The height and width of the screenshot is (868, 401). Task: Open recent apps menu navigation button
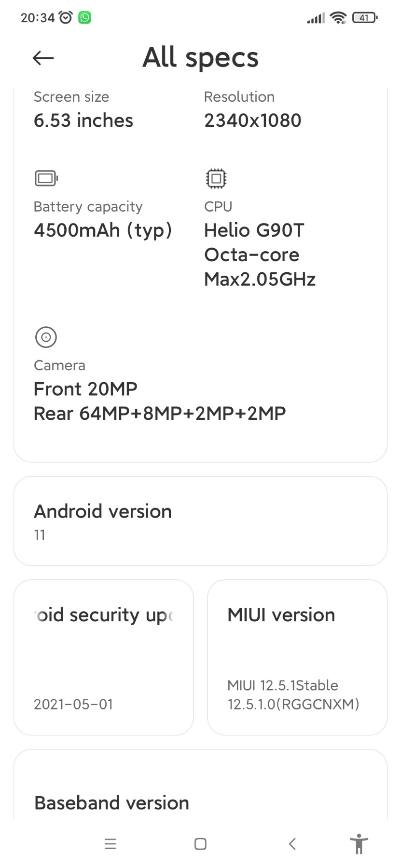tap(110, 843)
